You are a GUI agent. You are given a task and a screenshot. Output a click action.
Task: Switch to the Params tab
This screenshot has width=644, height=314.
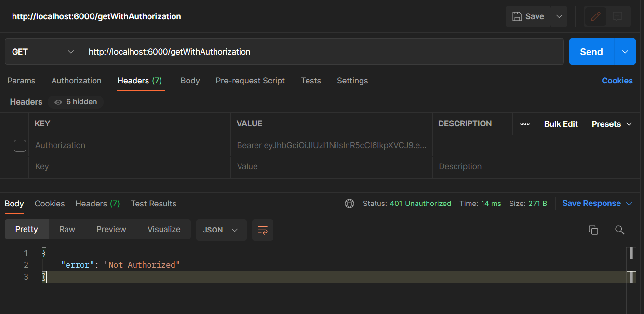[21, 81]
